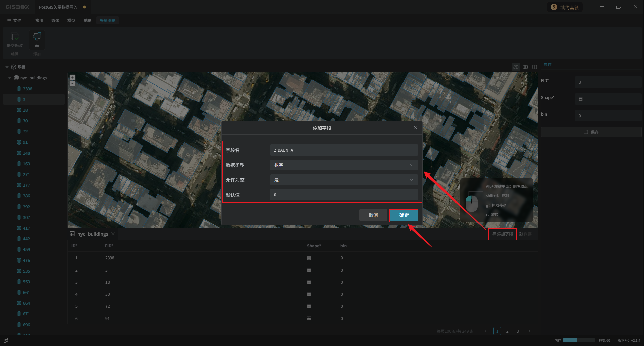The image size is (644, 346).
Task: Collapse the nyc_buildings layer tree
Action: (x=10, y=78)
